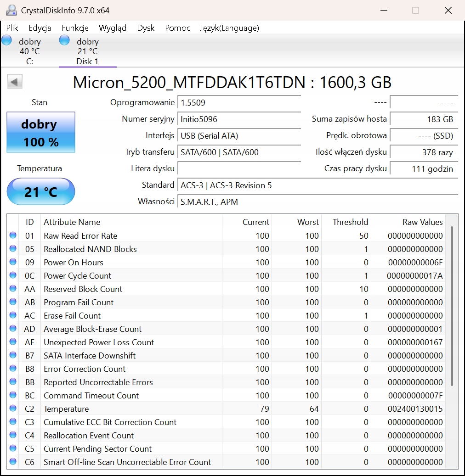The width and height of the screenshot is (465, 476).
Task: Click blue health indicator above C: drive label
Action: coord(6,40)
